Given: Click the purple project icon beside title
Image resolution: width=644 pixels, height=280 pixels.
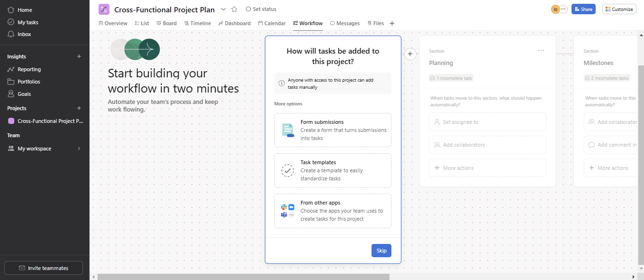Looking at the screenshot, I should (x=104, y=9).
